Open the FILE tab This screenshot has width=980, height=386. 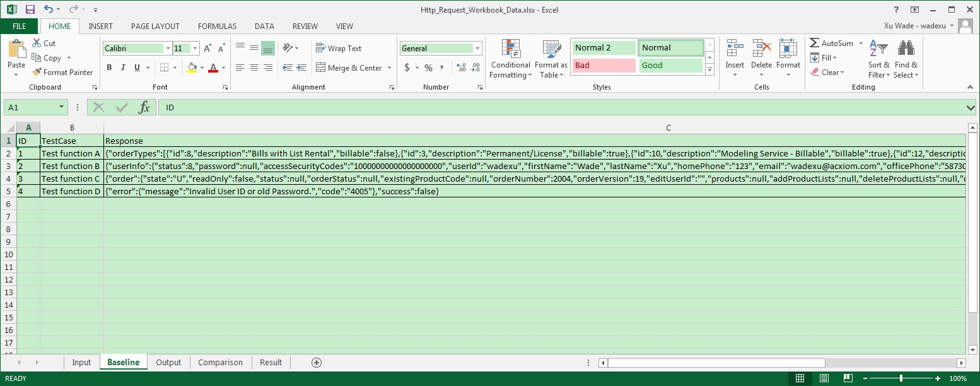(20, 26)
